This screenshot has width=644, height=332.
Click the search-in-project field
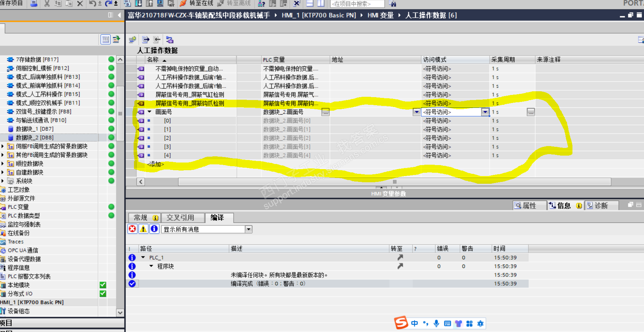pyautogui.click(x=357, y=4)
